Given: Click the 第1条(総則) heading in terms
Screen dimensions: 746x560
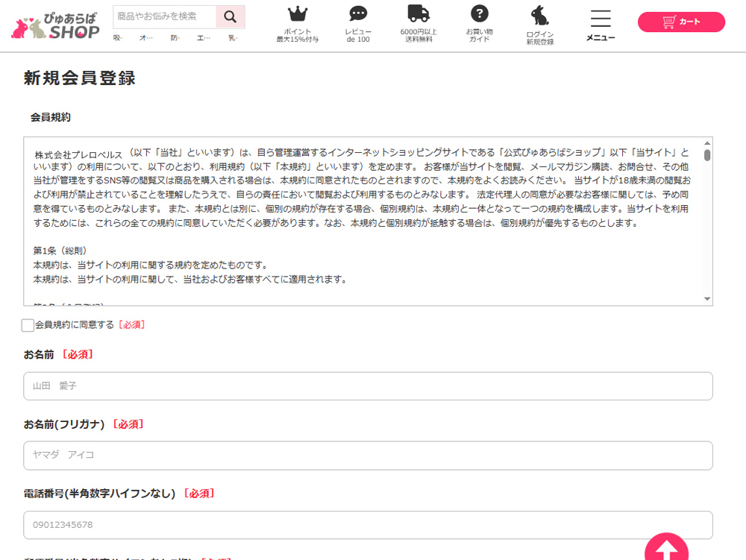Looking at the screenshot, I should tap(60, 251).
